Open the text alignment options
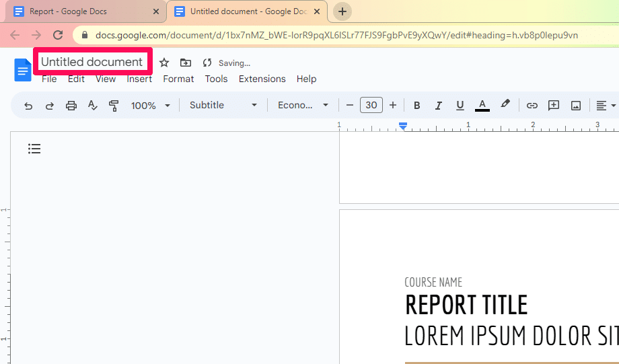This screenshot has width=619, height=364. [606, 106]
